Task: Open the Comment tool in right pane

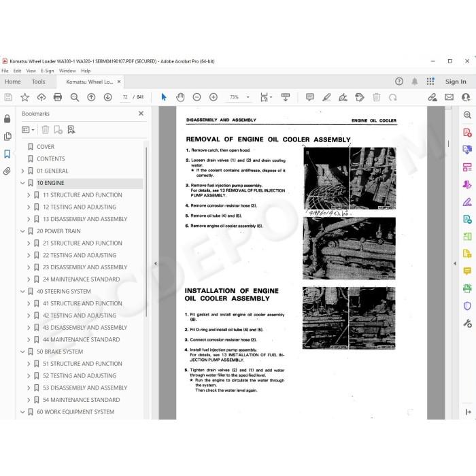Action: [467, 271]
